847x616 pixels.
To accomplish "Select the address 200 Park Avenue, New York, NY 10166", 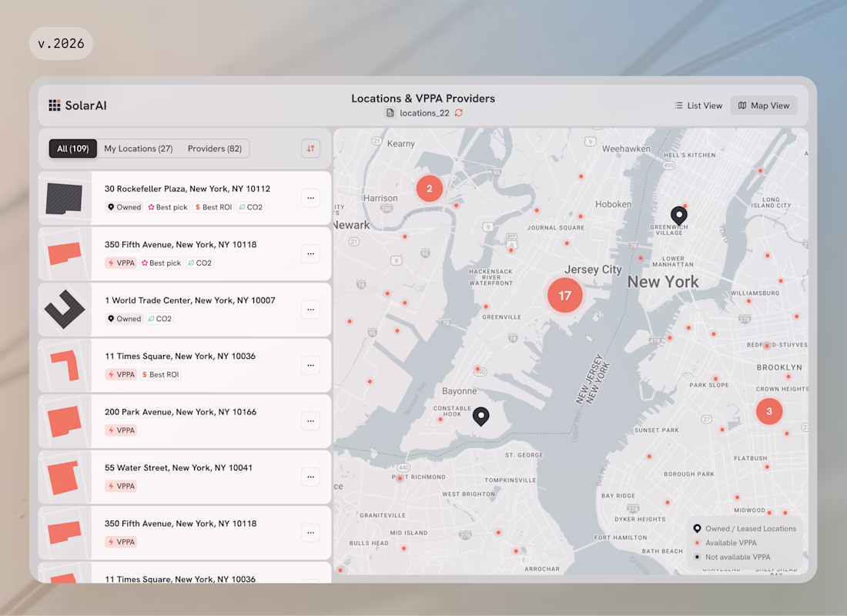I will click(180, 412).
